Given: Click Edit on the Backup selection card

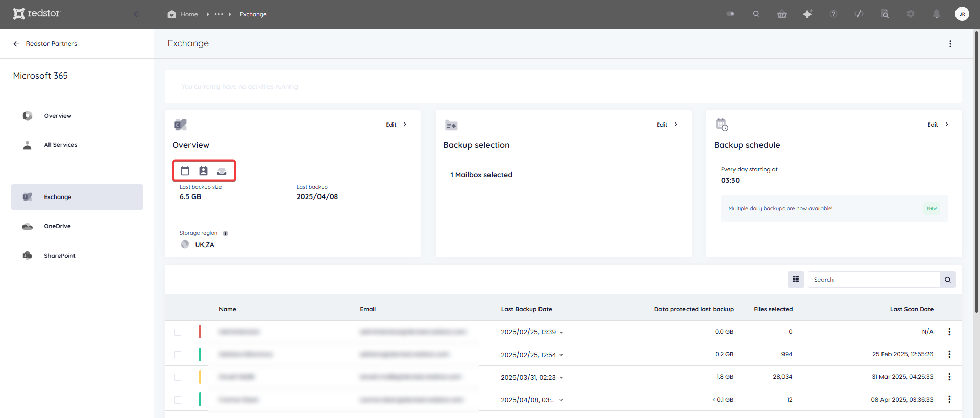Looking at the screenshot, I should [x=662, y=125].
